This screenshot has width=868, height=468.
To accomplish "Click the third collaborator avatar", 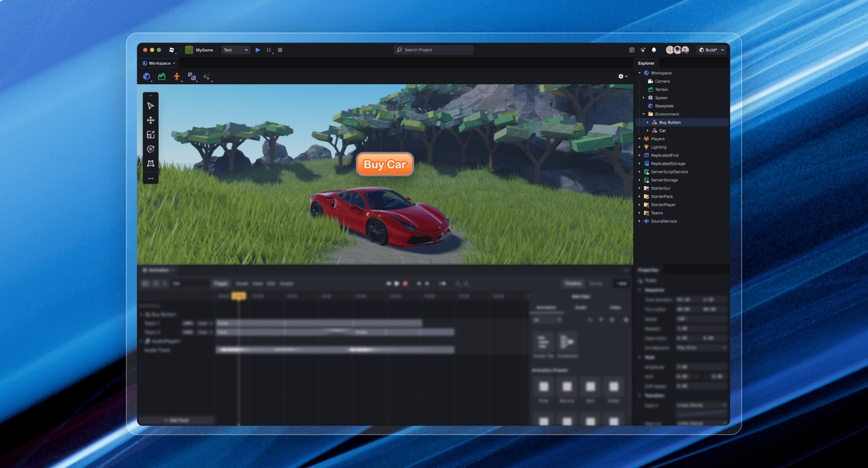I will coord(685,50).
